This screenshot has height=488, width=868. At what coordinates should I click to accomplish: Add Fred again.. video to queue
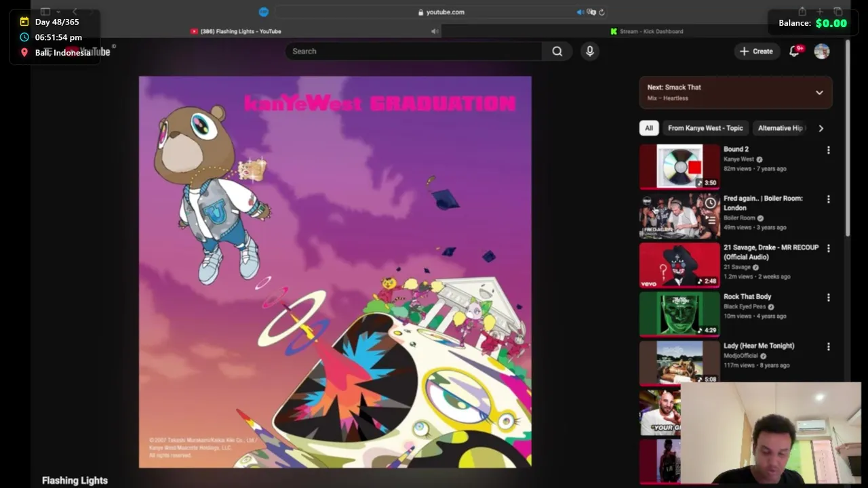point(710,220)
